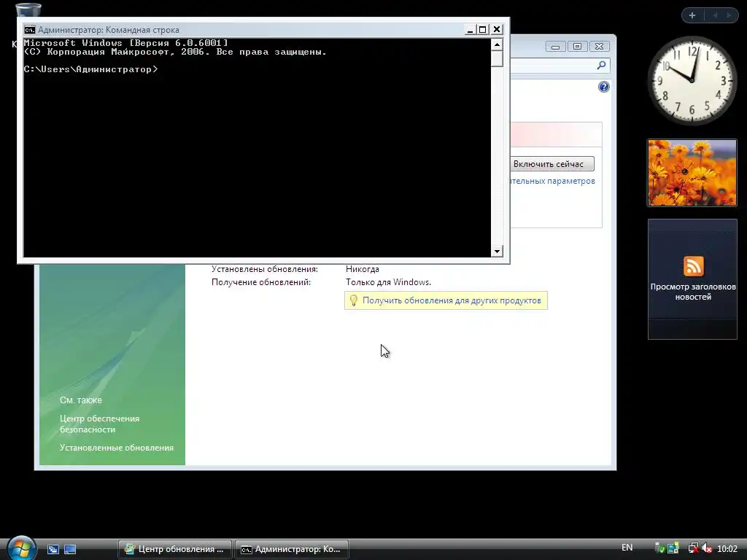Open the command prompt system menu icon
Image resolution: width=747 pixels, height=560 pixels.
click(29, 29)
